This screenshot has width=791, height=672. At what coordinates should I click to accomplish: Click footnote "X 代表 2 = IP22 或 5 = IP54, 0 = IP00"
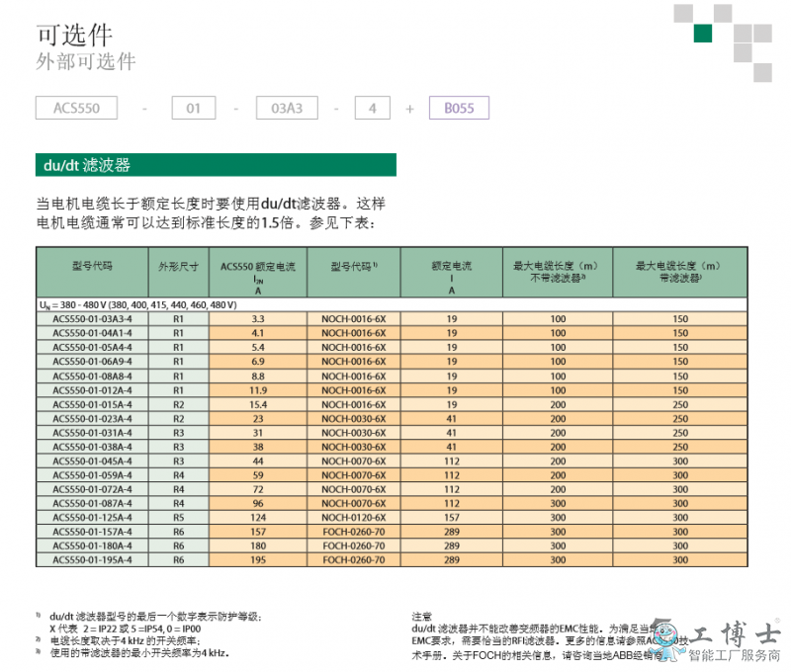[126, 630]
